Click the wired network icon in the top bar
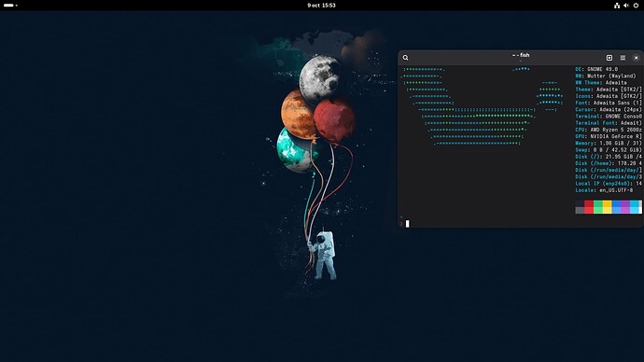This screenshot has height=362, width=644. tap(617, 6)
